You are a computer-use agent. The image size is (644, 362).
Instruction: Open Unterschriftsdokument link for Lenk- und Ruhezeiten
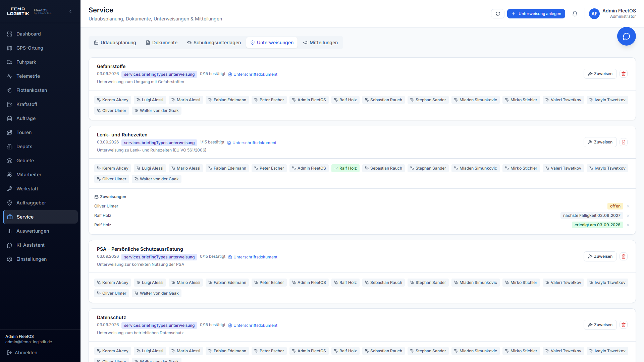(252, 143)
